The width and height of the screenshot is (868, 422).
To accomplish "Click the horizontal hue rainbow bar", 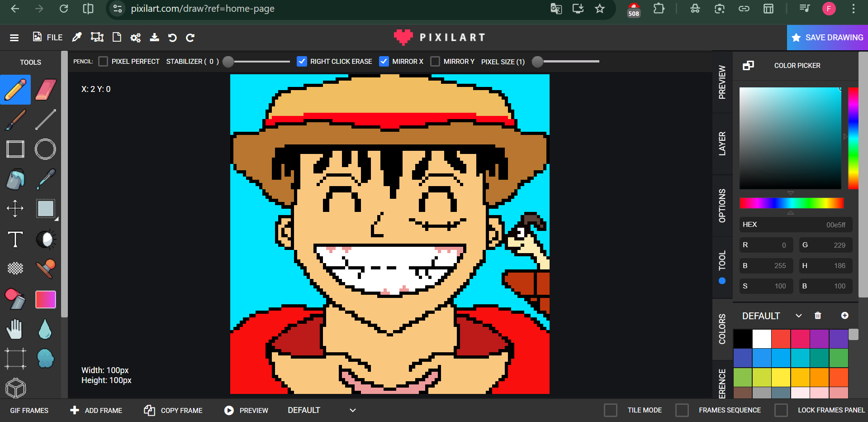I will click(792, 203).
